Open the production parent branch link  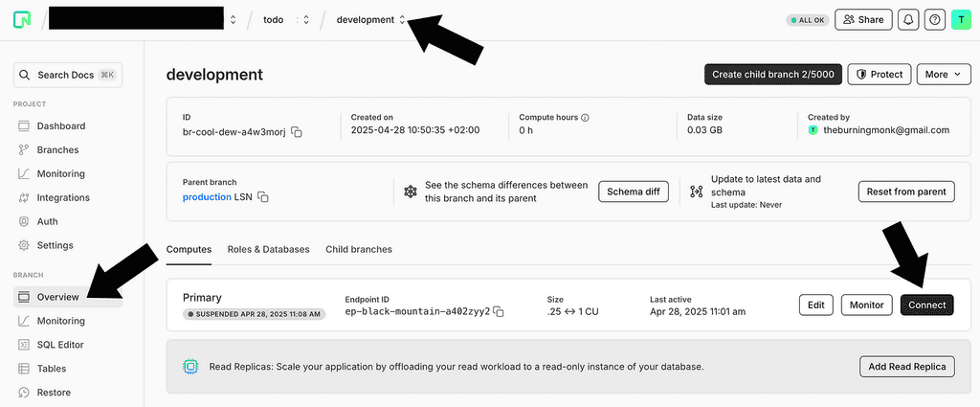[x=207, y=197]
